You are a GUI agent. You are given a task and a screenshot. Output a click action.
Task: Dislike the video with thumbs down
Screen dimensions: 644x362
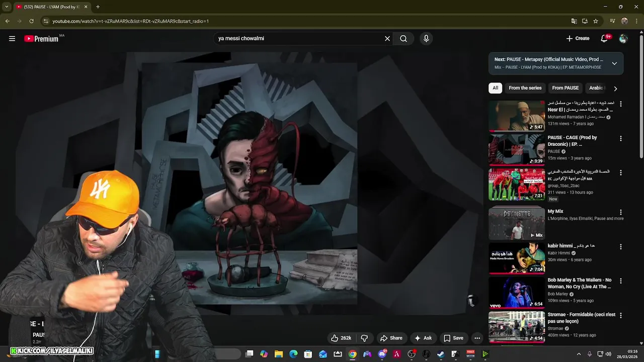[365, 338]
